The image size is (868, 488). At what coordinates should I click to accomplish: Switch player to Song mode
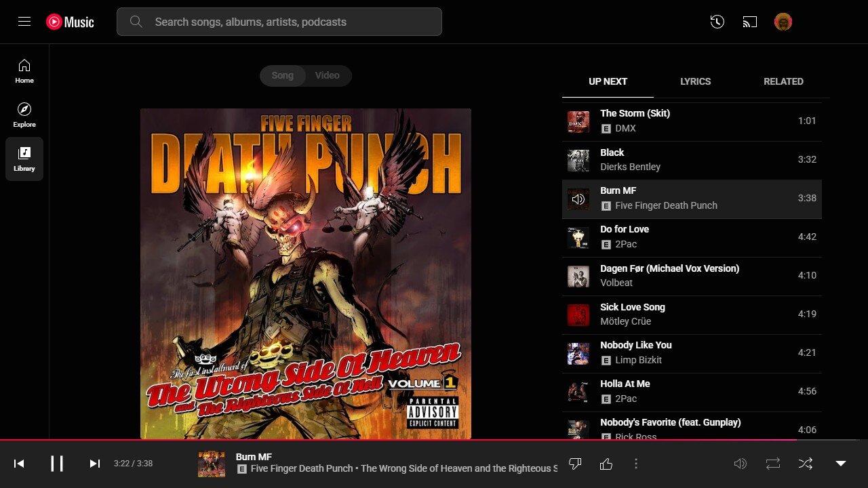pyautogui.click(x=283, y=75)
